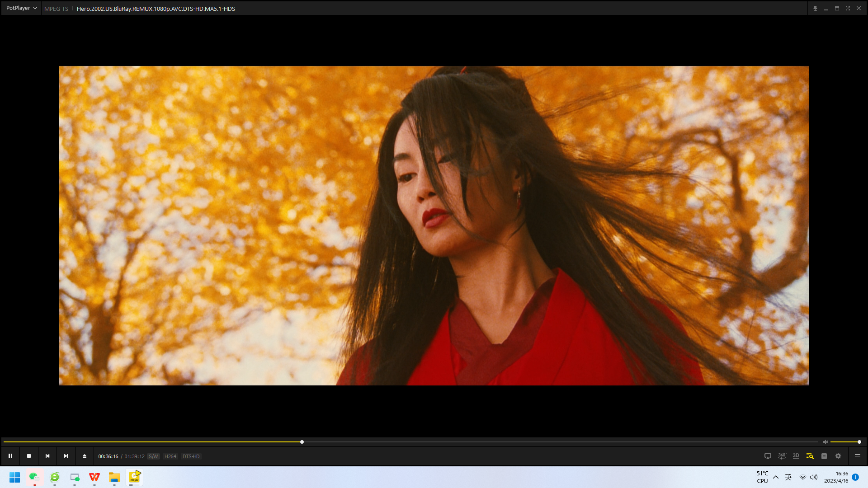The height and width of the screenshot is (488, 868).
Task: Toggle 360 degree video mode
Action: pyautogui.click(x=782, y=456)
